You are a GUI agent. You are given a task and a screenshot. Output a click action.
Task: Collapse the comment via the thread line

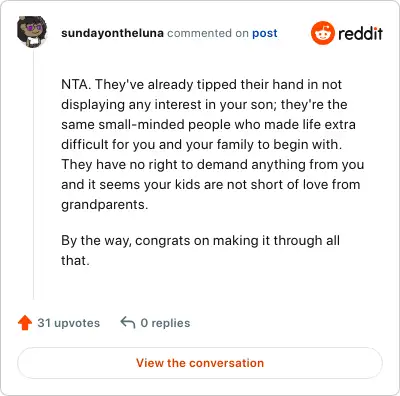33,174
